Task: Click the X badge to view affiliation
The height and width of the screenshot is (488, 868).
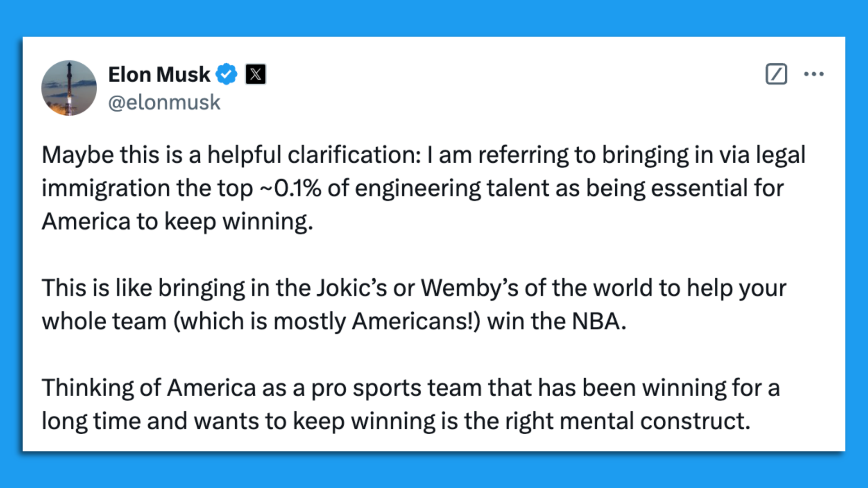Action: tap(255, 74)
